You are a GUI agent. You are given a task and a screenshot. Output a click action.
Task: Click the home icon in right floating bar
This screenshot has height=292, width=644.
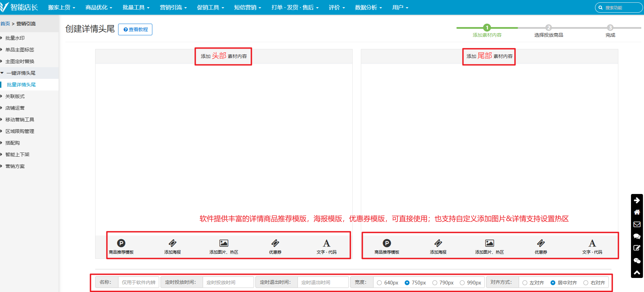tap(637, 212)
